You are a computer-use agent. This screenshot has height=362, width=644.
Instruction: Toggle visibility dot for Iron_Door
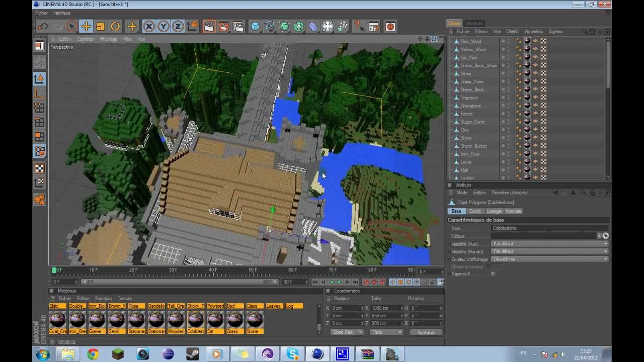point(503,153)
